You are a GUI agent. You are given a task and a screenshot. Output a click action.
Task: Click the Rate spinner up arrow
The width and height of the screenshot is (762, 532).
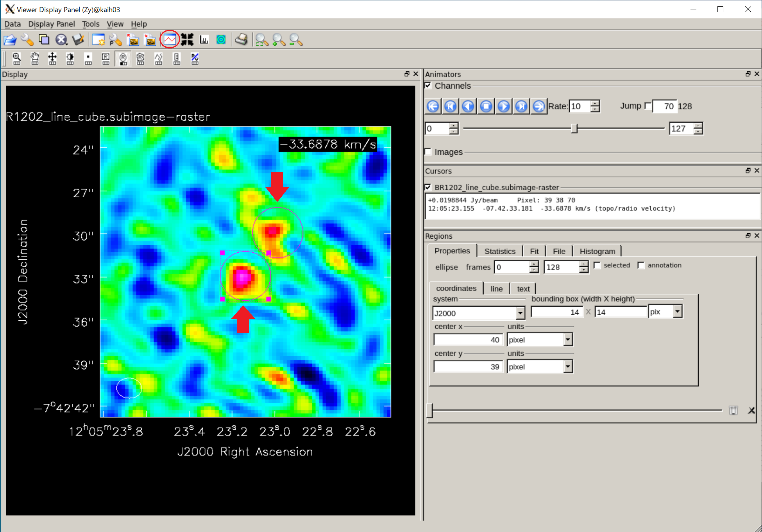coord(595,103)
